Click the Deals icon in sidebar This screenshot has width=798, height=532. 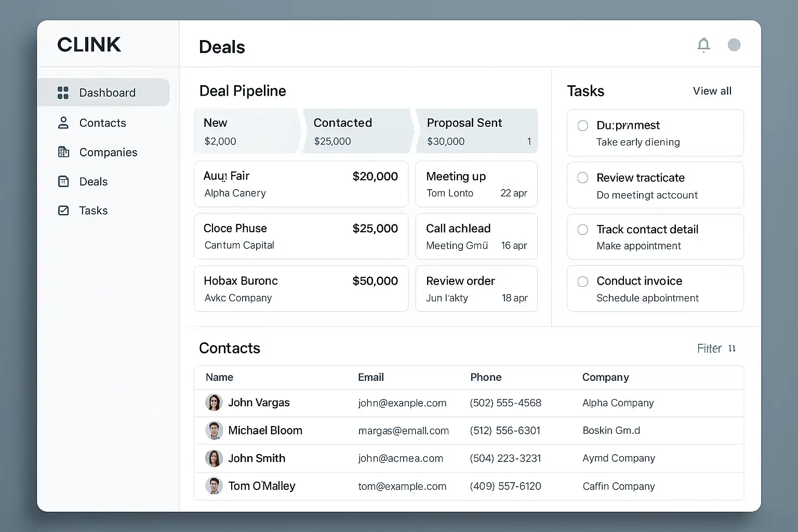(63, 182)
